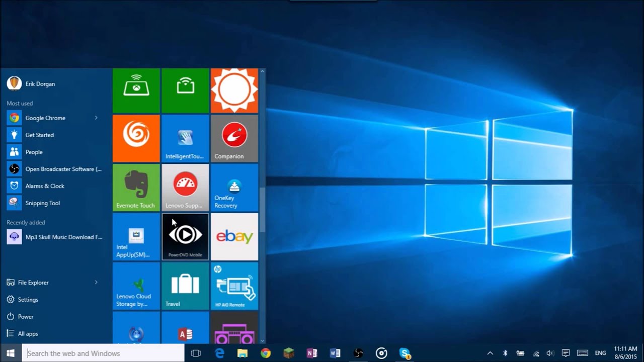Launch Chrome from the taskbar

(x=266, y=353)
